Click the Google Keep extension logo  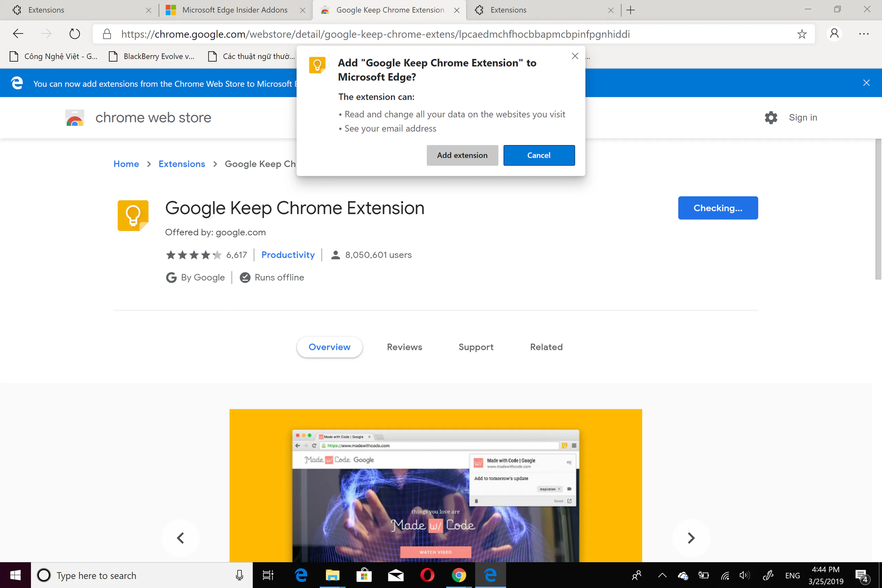[x=133, y=216]
